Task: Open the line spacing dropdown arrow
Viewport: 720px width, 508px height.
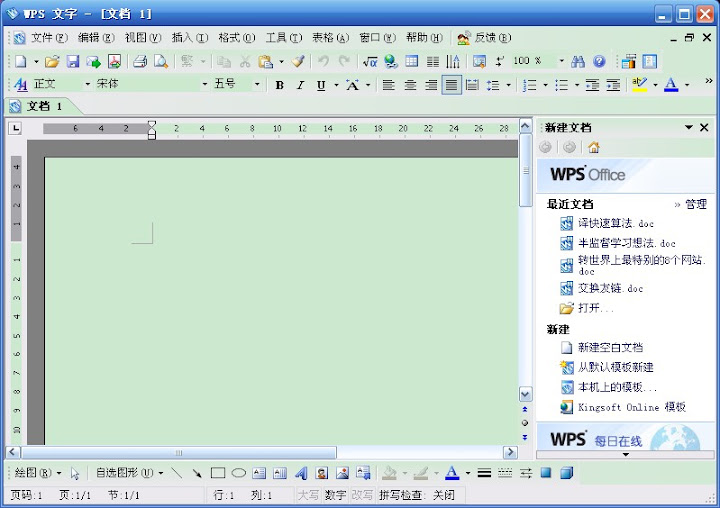Action: [x=508, y=85]
